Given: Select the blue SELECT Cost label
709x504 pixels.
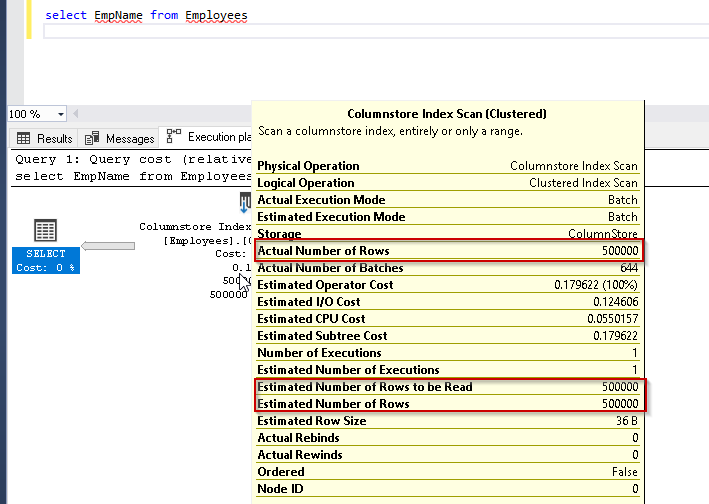Looking at the screenshot, I should 45,260.
